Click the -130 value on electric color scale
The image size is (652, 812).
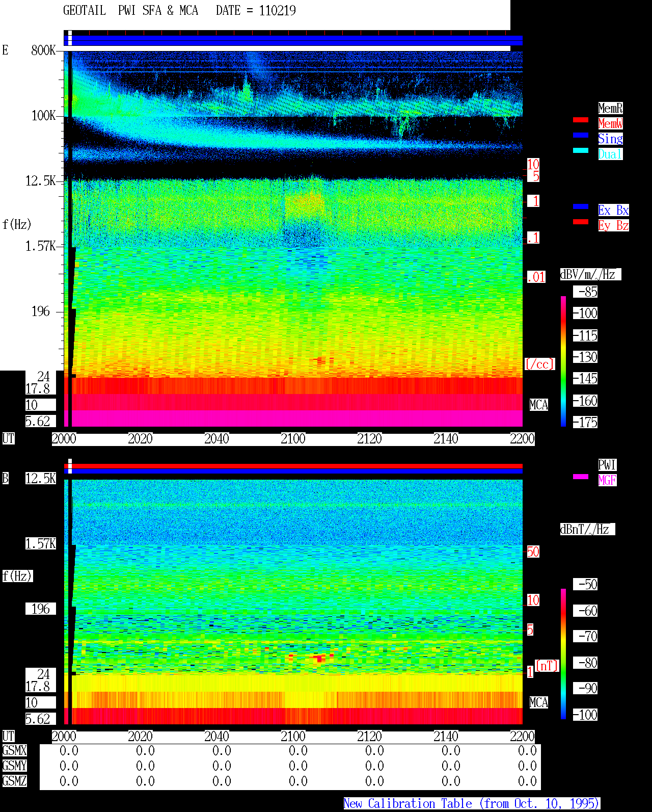pos(585,357)
